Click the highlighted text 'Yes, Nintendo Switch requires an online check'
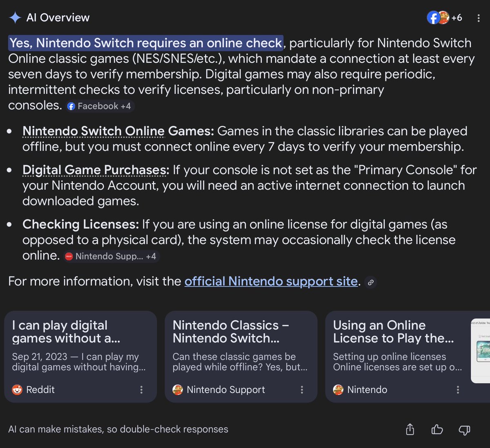Screen dimensions: 490x448 pos(146,43)
